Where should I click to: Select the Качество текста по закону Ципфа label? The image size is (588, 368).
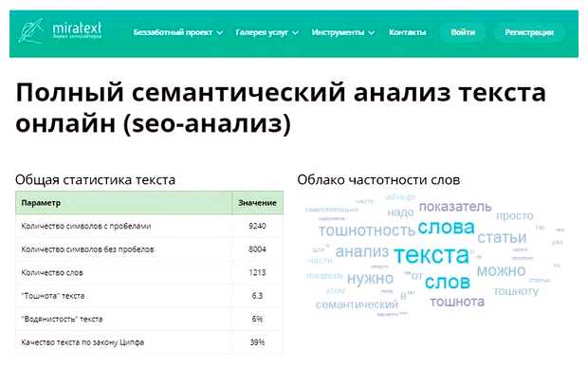(x=83, y=342)
